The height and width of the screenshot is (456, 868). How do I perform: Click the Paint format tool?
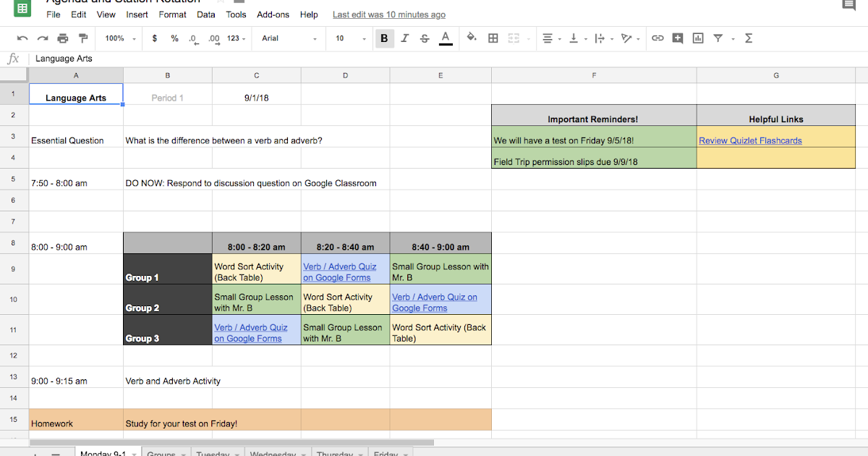click(x=83, y=38)
